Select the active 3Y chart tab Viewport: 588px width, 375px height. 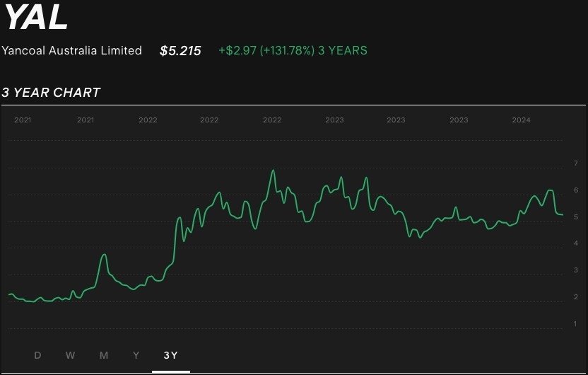pos(170,355)
